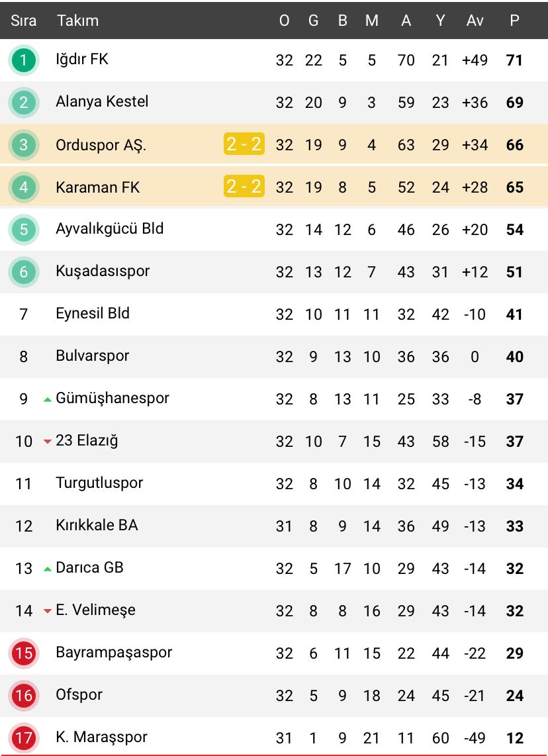Click the 2 - 2 score badge on Orduspor AŞ.
Image resolution: width=548 pixels, height=756 pixels.
244,144
